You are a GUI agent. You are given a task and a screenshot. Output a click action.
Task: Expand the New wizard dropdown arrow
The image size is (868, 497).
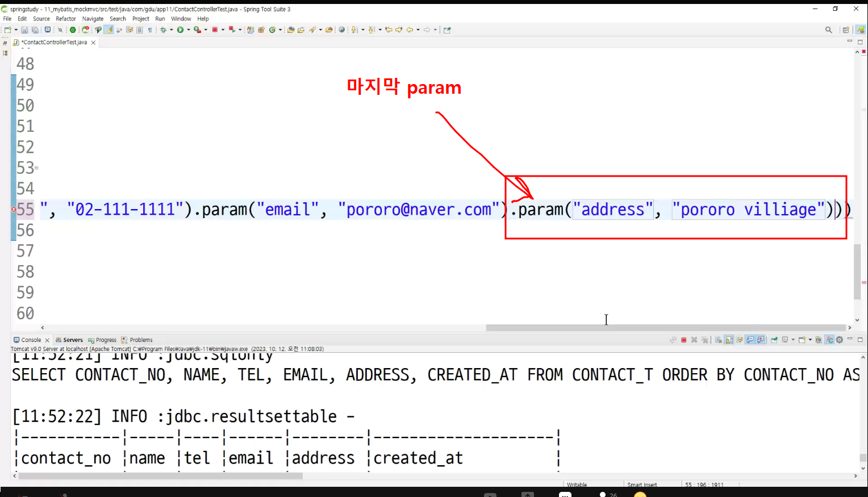coord(16,30)
